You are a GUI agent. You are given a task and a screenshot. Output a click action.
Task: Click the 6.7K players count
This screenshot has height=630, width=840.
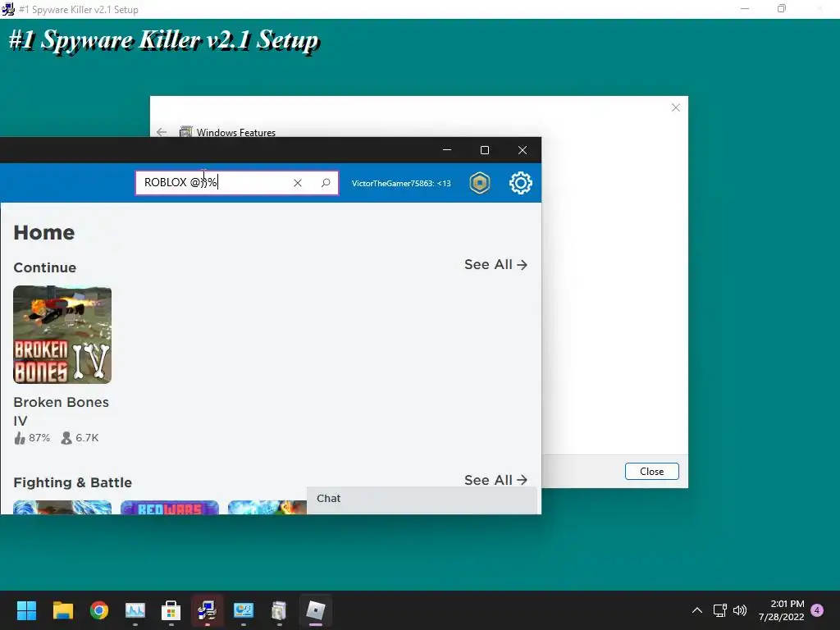click(x=80, y=438)
